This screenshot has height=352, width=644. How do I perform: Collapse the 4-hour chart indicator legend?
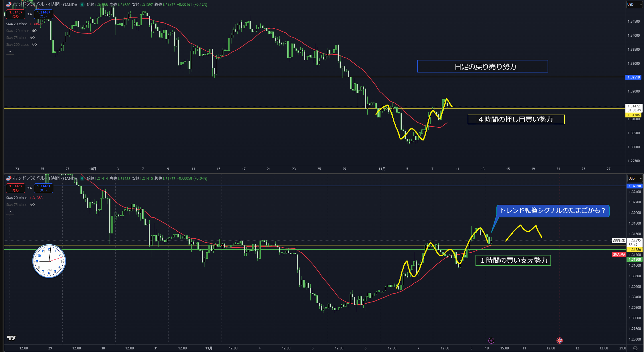coord(10,52)
